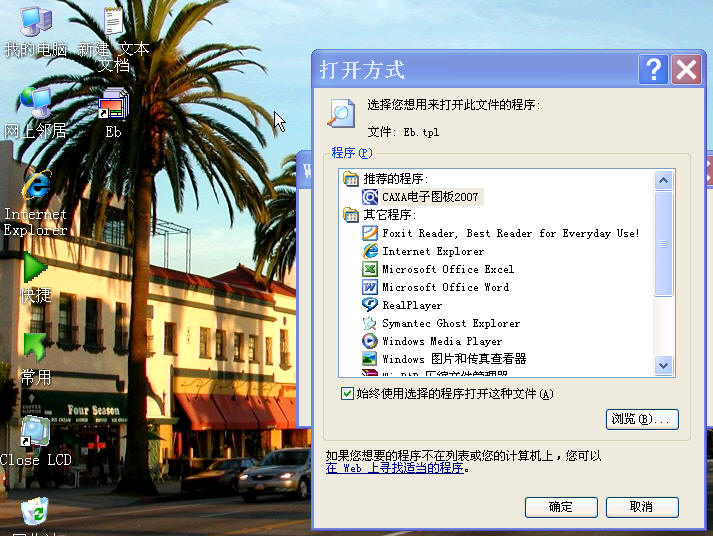The image size is (713, 536).
Task: Click the program list scroll down arrow
Action: [663, 366]
